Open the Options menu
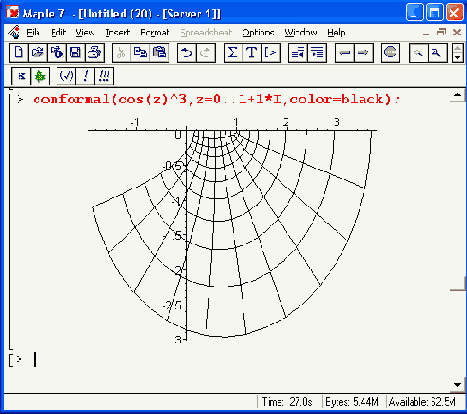 pyautogui.click(x=258, y=32)
